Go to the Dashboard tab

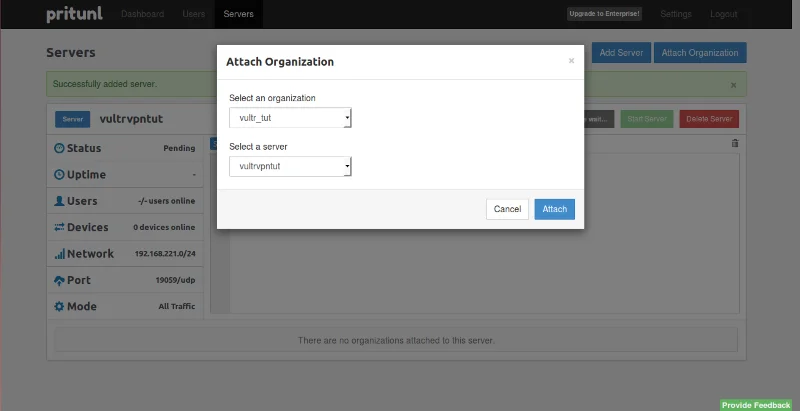142,14
